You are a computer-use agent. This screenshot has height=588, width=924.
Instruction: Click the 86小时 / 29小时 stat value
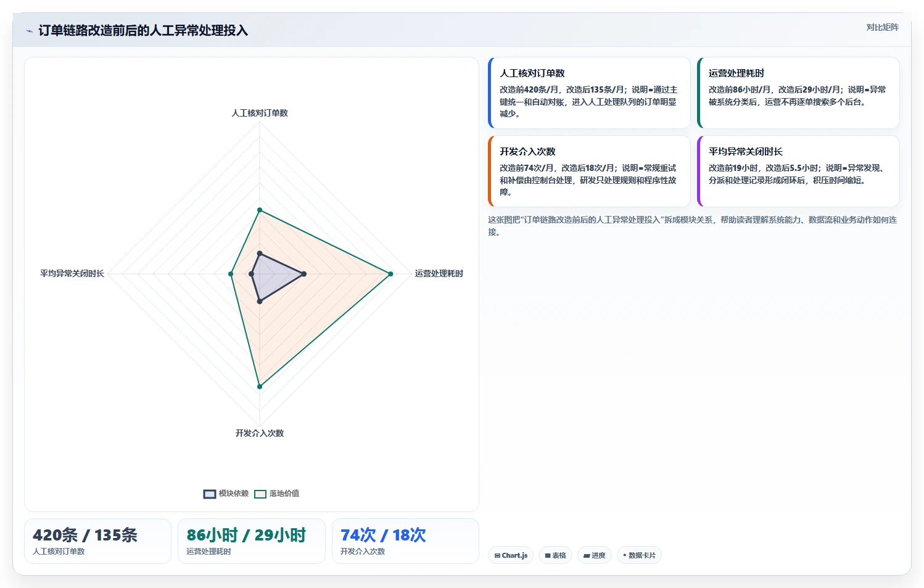pyautogui.click(x=247, y=536)
